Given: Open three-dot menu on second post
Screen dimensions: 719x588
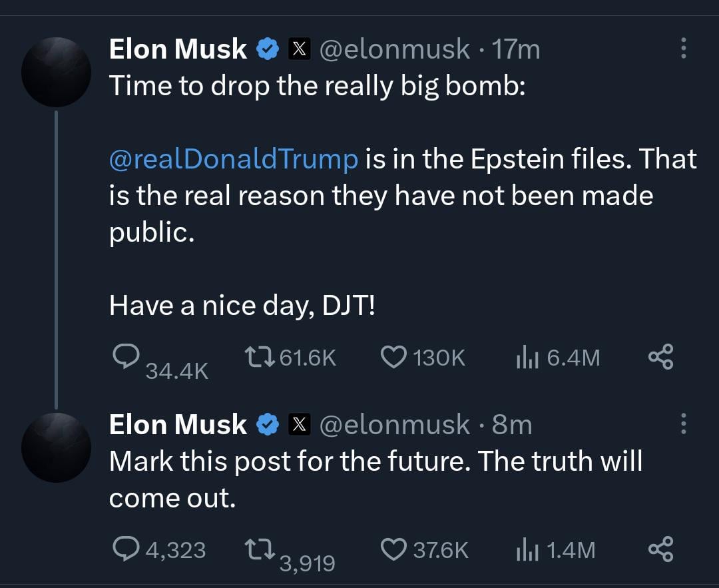Looking at the screenshot, I should tap(683, 424).
